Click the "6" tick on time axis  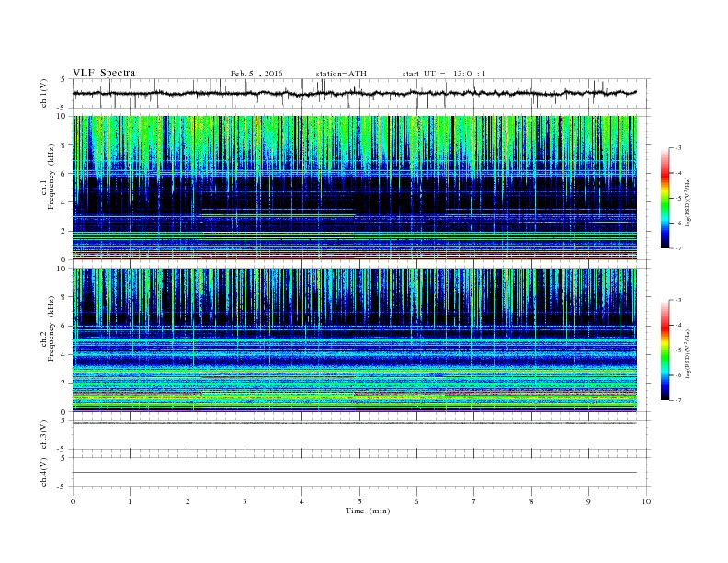416,501
